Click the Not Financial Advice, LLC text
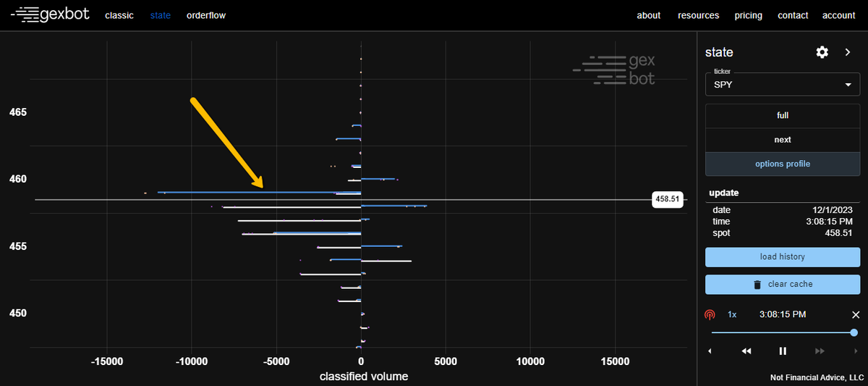This screenshot has width=868, height=386. tap(817, 377)
